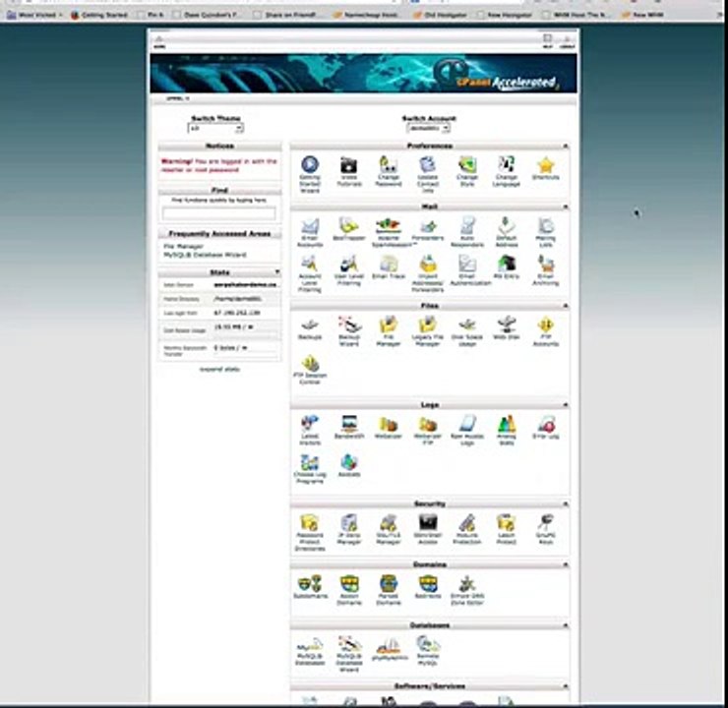Open the SSL/TLS Manager
This screenshot has width=728, height=708.
click(389, 523)
